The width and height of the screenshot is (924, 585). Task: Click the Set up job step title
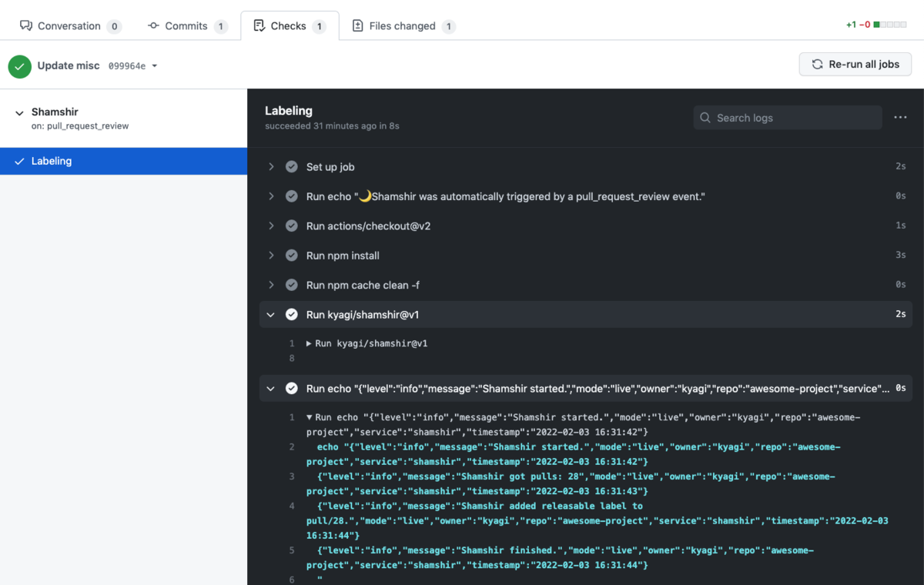pyautogui.click(x=330, y=166)
